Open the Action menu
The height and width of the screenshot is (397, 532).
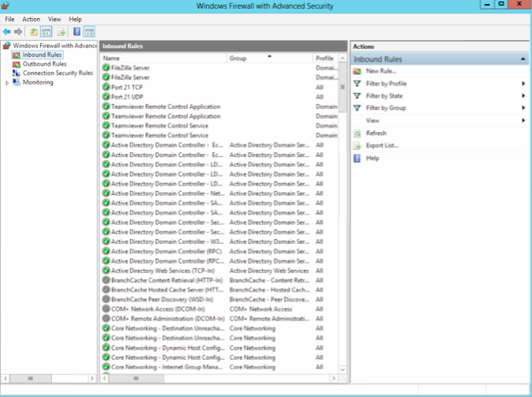32,20
